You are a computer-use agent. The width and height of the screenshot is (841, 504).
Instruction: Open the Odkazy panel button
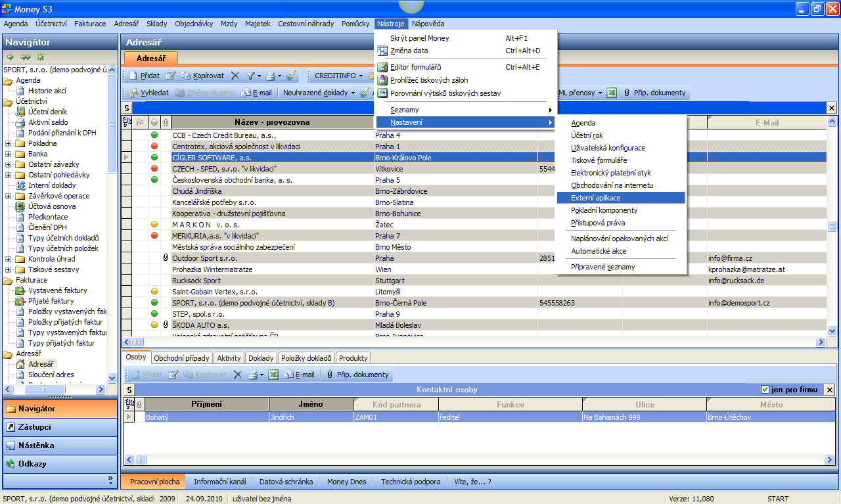click(59, 464)
